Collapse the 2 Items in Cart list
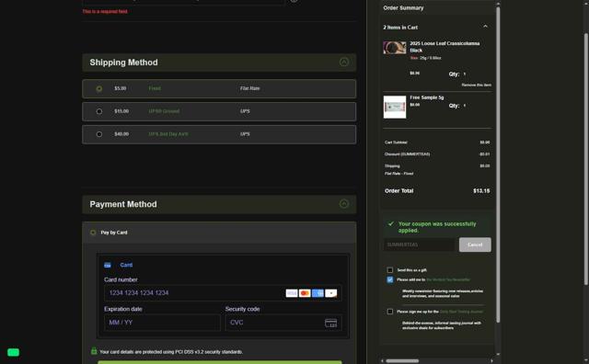 pyautogui.click(x=485, y=27)
